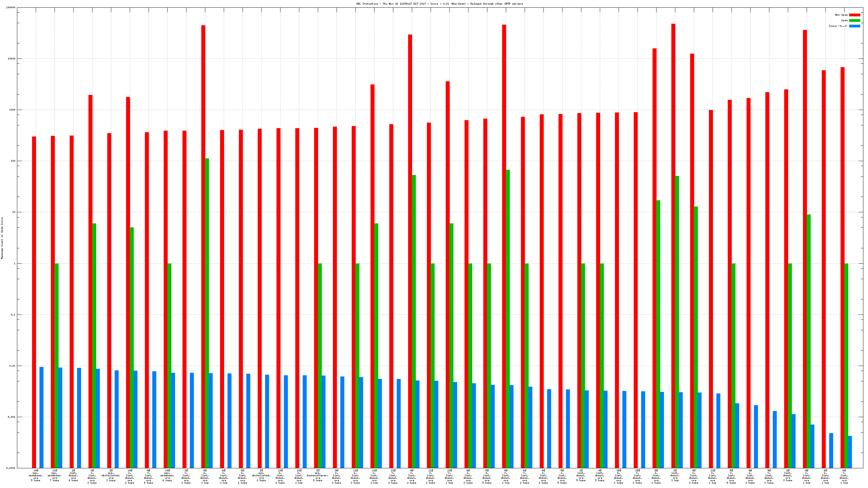Click the '10@ zen.spamhaus.org 6 hops' x-axis label
Viewport: 868px width, 488px height.
click(x=167, y=475)
